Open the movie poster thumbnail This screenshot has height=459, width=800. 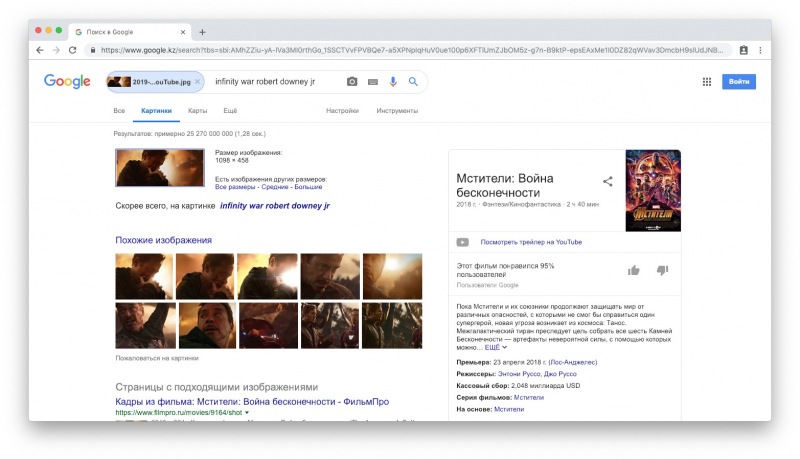(x=653, y=191)
